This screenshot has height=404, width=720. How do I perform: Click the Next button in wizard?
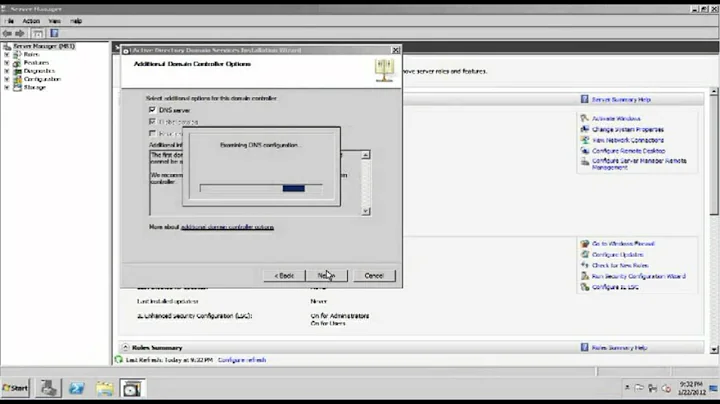(x=326, y=275)
